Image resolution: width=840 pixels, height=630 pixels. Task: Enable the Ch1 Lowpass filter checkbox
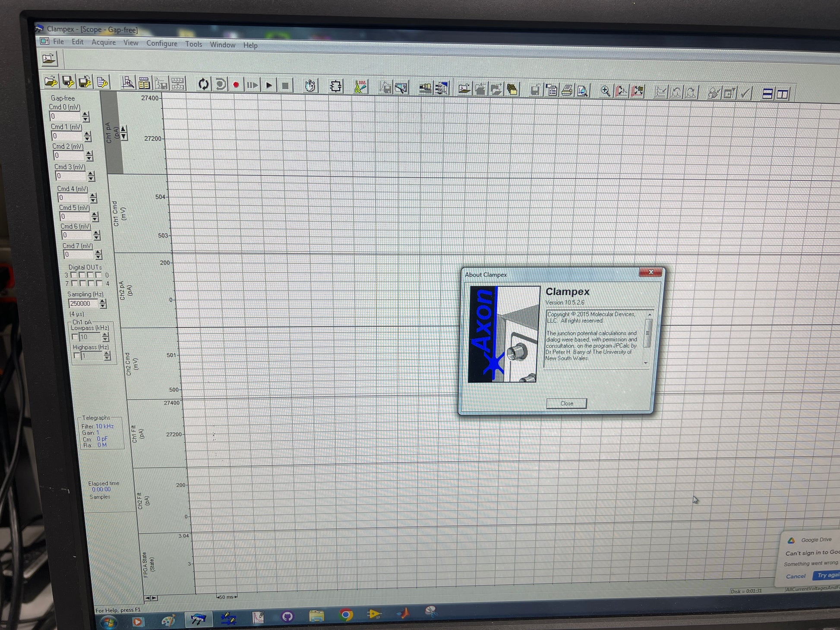click(75, 337)
